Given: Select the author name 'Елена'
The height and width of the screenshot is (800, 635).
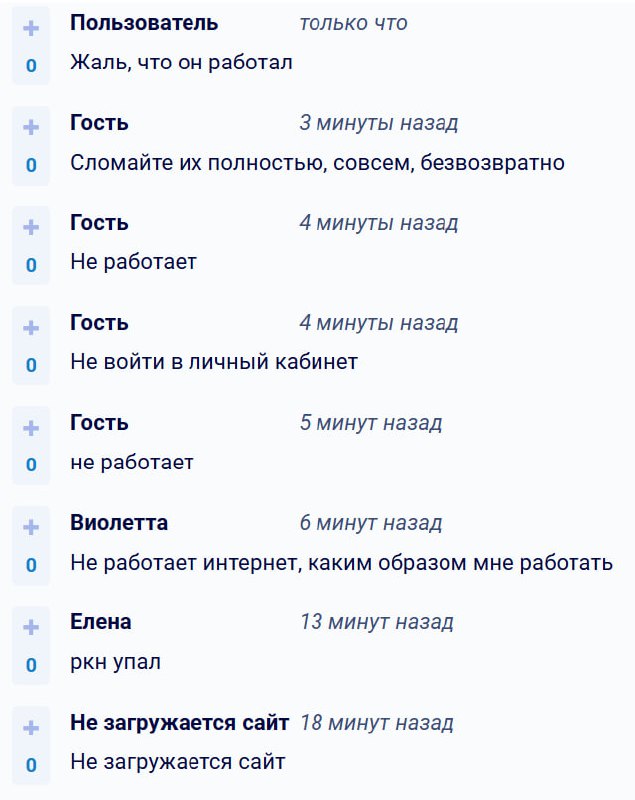Looking at the screenshot, I should [100, 622].
